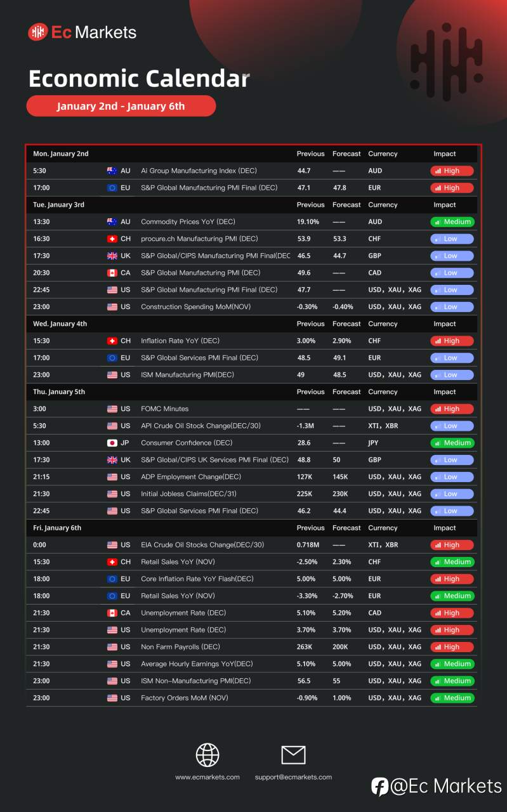Screen dimensions: 507x812
Task: Click the @Ec Markets social handle
Action: pyautogui.click(x=446, y=787)
